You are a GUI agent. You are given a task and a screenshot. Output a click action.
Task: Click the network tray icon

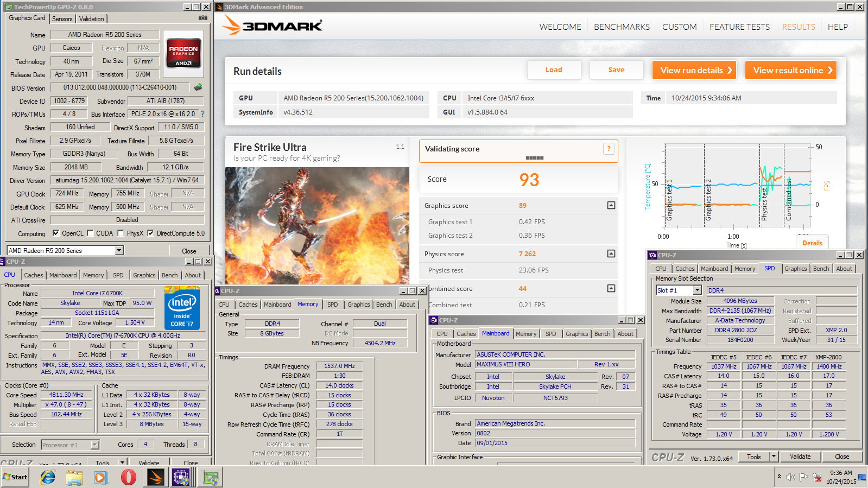pyautogui.click(x=816, y=477)
